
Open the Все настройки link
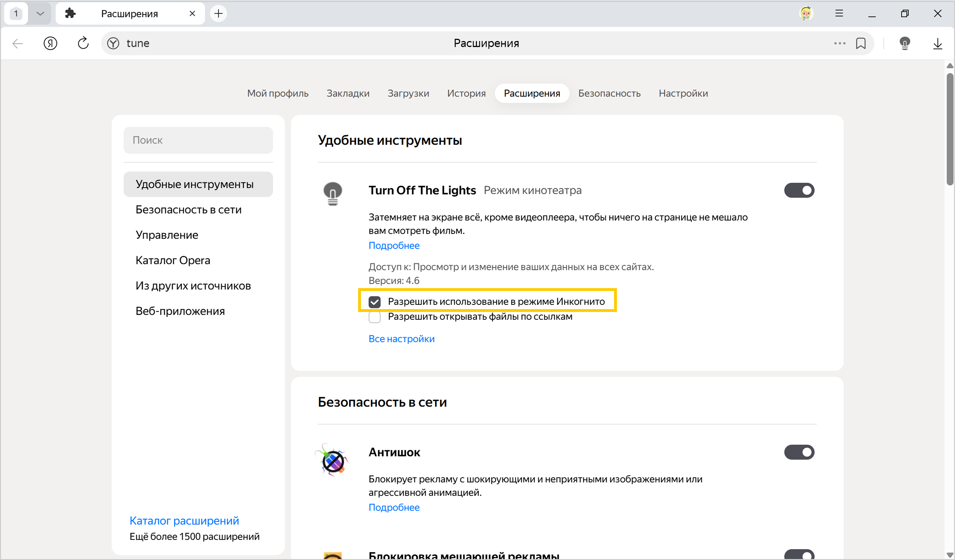401,339
